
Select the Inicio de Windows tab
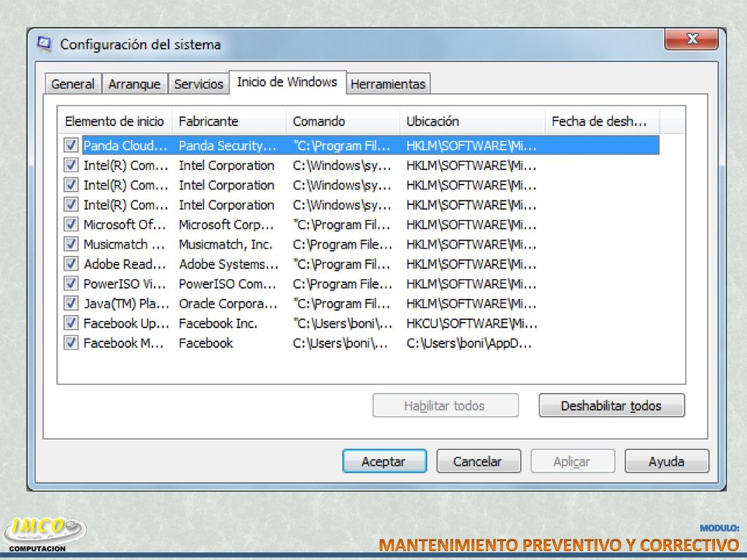tap(287, 82)
